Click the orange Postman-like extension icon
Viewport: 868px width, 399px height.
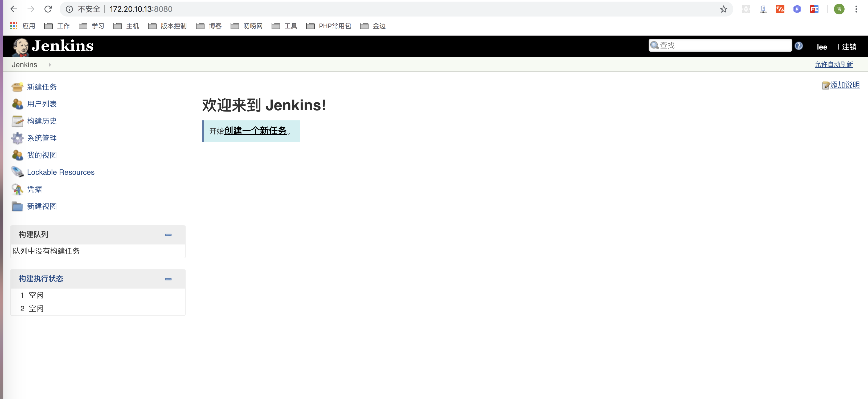coord(780,9)
